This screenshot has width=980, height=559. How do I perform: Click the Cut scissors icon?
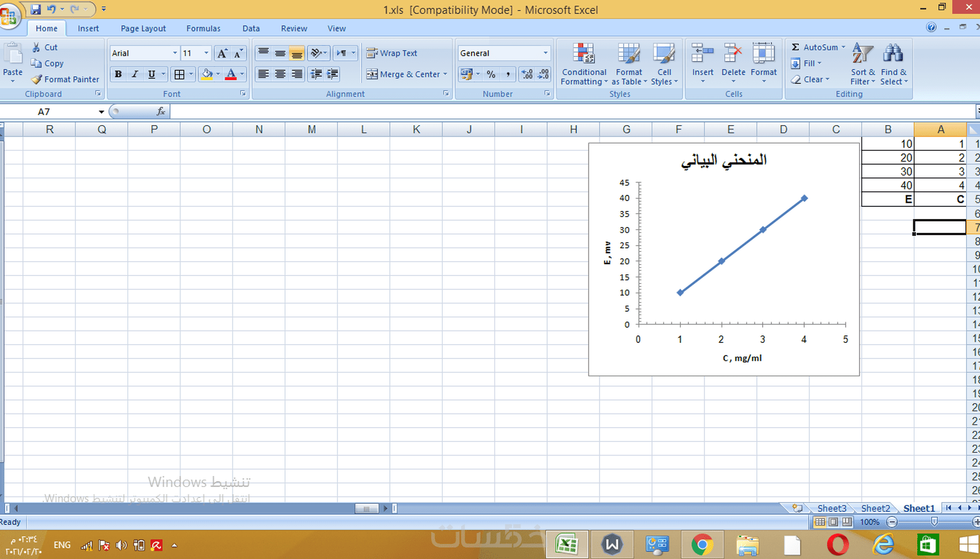(36, 47)
